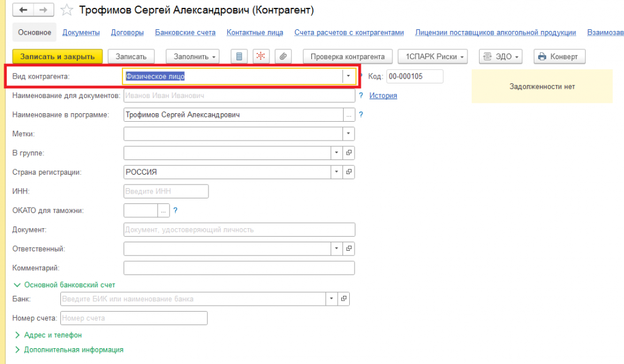Image resolution: width=624 pixels, height=364 pixels.
Task: Go forward with the right arrow button
Action: [x=43, y=10]
